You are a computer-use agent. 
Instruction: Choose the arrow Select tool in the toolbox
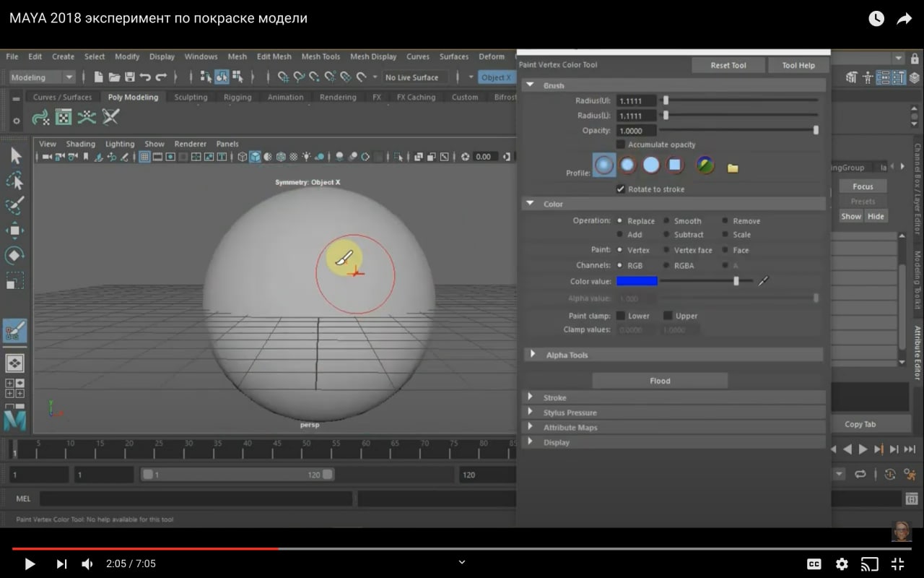click(15, 156)
